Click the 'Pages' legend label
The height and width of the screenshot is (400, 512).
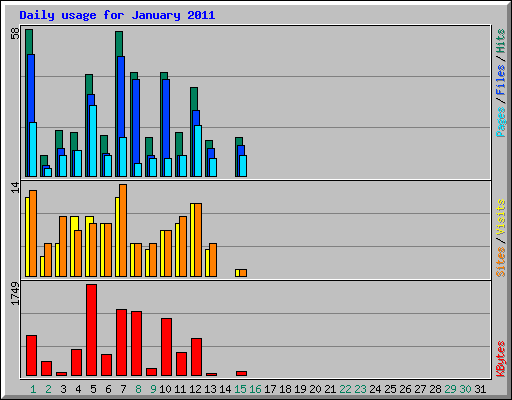click(501, 122)
